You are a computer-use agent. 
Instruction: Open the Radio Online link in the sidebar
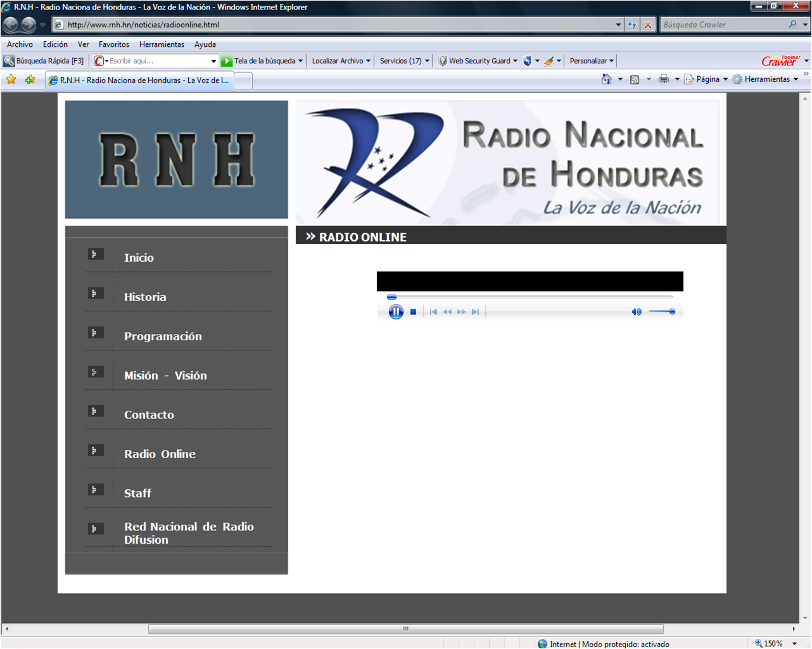click(160, 454)
